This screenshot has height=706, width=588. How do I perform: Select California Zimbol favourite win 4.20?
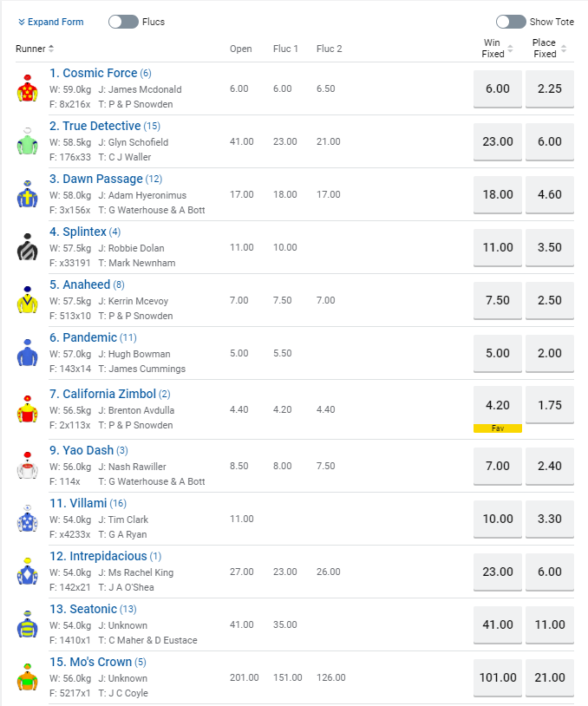click(498, 405)
